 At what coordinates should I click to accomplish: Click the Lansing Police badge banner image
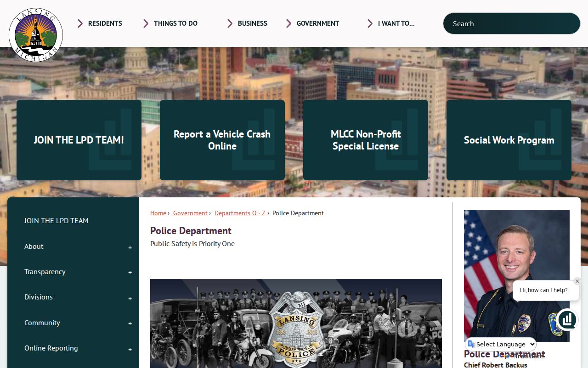coord(296,323)
